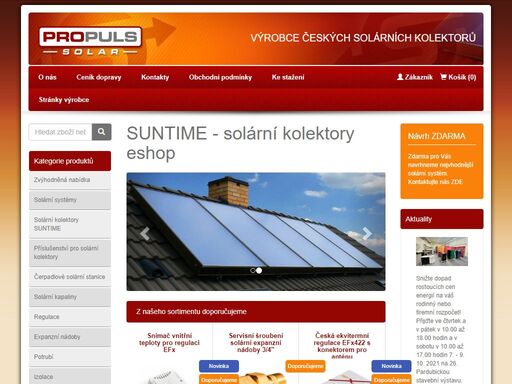The height and width of the screenshot is (384, 512).
Task: Click the magnifier search button
Action: 102,132
